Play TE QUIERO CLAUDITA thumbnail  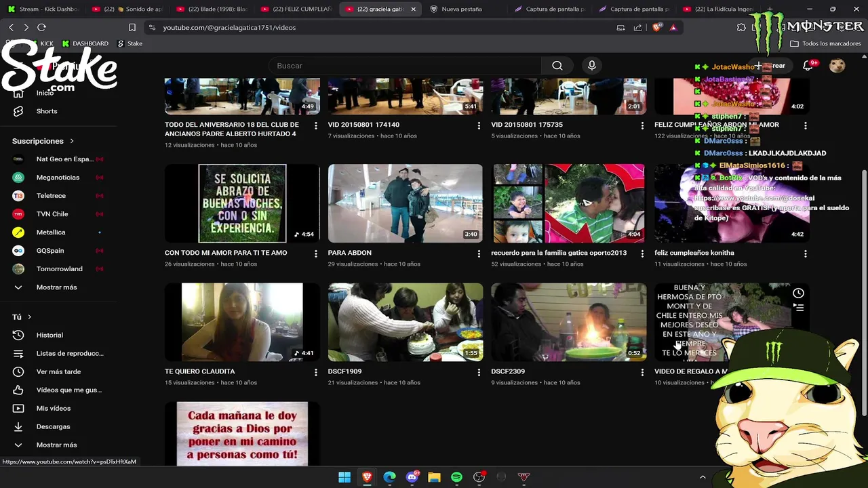tap(242, 322)
